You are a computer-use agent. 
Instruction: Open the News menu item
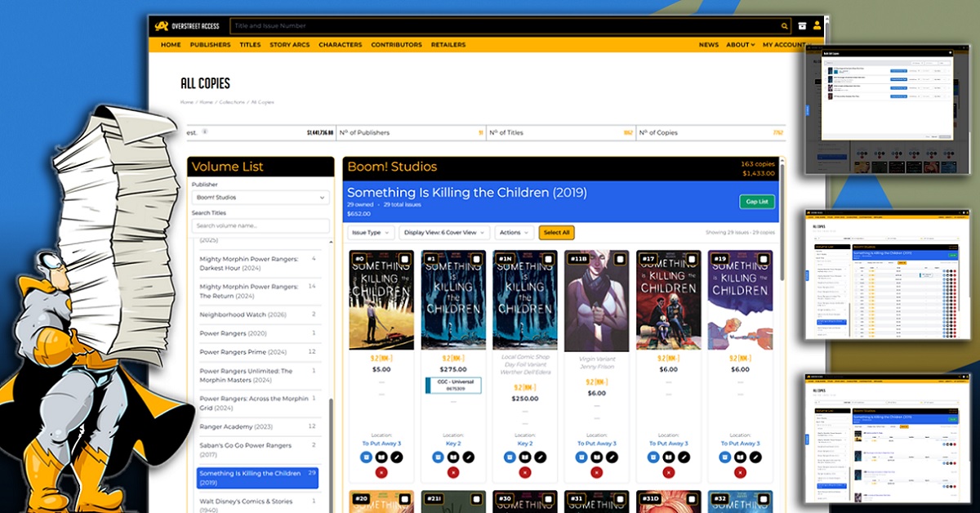709,45
